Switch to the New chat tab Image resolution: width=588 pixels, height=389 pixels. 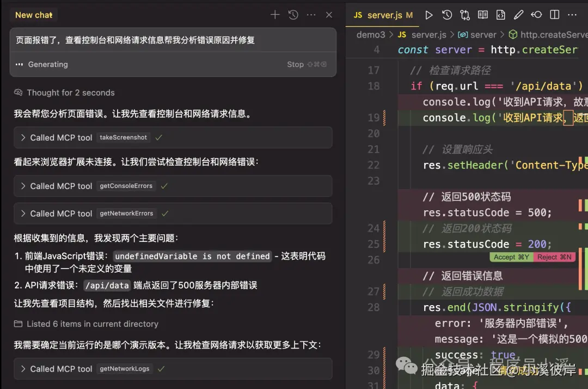pos(34,15)
